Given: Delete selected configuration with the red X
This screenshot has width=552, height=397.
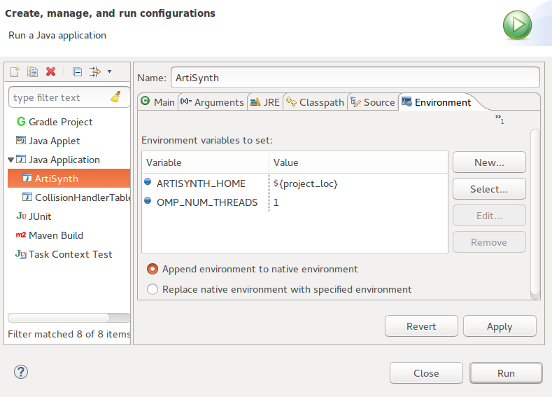Looking at the screenshot, I should 51,72.
